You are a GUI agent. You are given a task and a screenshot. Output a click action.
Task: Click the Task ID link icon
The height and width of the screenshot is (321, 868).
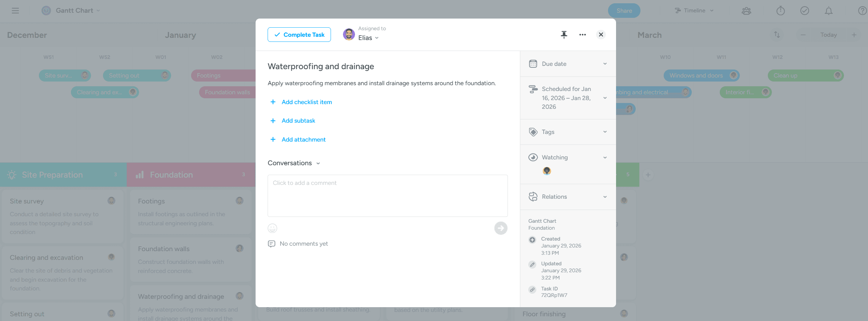click(532, 290)
